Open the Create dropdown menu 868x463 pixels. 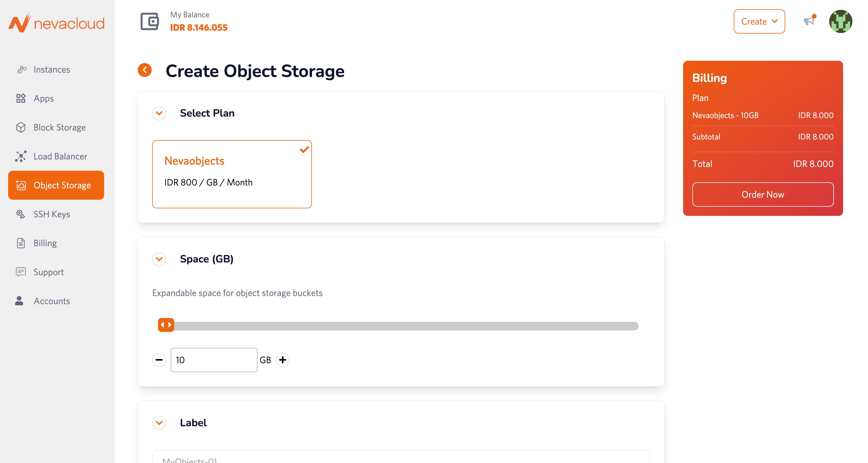point(759,21)
